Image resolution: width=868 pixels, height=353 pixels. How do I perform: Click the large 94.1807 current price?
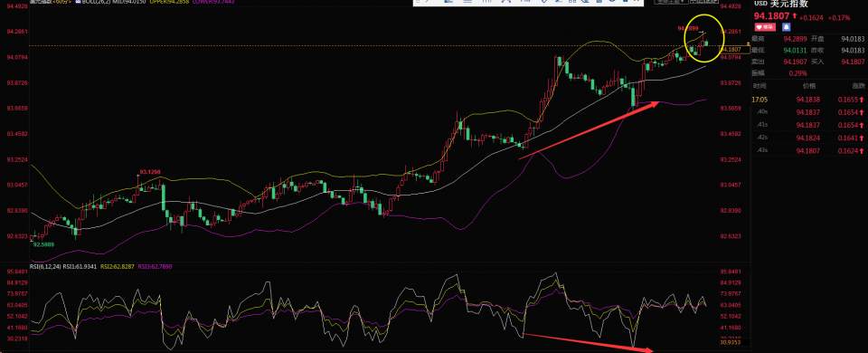click(x=771, y=16)
